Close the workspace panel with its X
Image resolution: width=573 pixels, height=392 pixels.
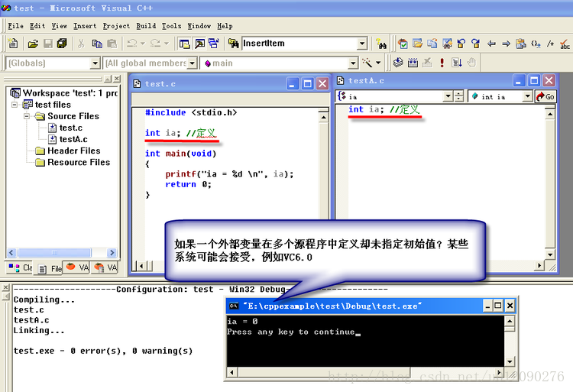click(117, 79)
